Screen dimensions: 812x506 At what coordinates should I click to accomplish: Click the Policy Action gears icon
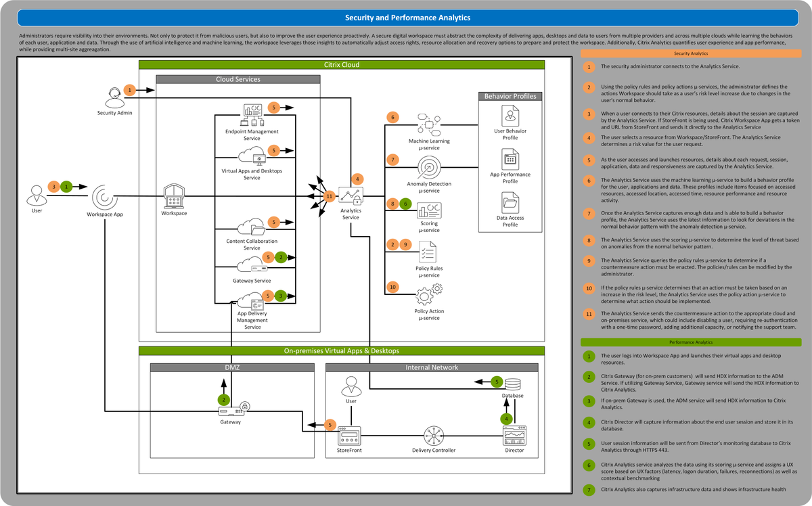coord(429,295)
